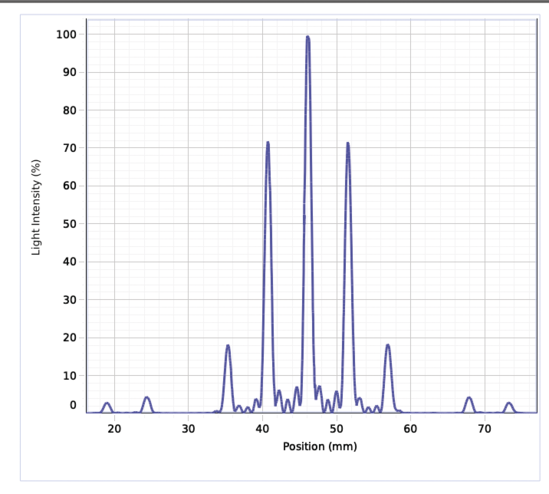
Task: Select the small peak near 24.5 mm
Action: tap(147, 398)
